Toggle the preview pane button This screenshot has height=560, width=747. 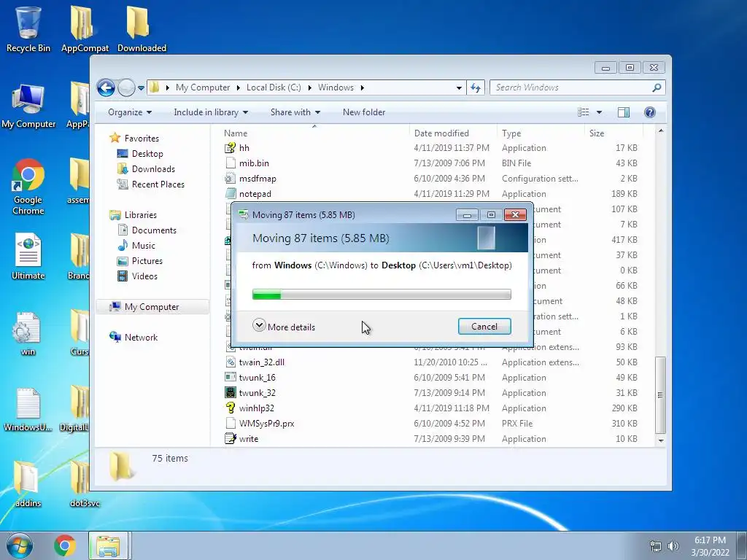point(623,112)
